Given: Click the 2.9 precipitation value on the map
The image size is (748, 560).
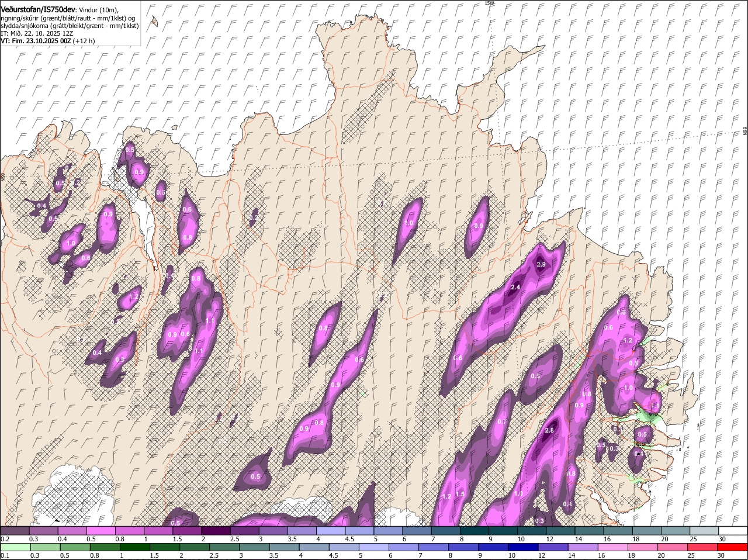Looking at the screenshot, I should pos(541,265).
